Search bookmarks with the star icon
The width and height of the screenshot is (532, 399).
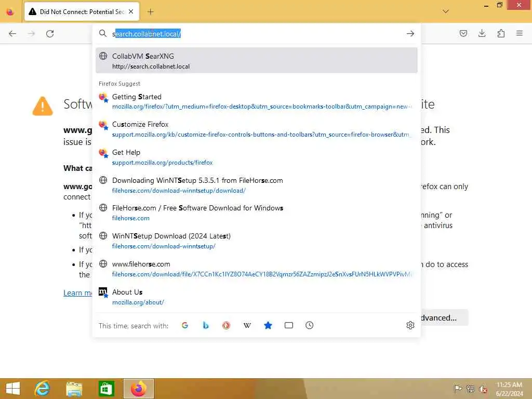pyautogui.click(x=268, y=325)
